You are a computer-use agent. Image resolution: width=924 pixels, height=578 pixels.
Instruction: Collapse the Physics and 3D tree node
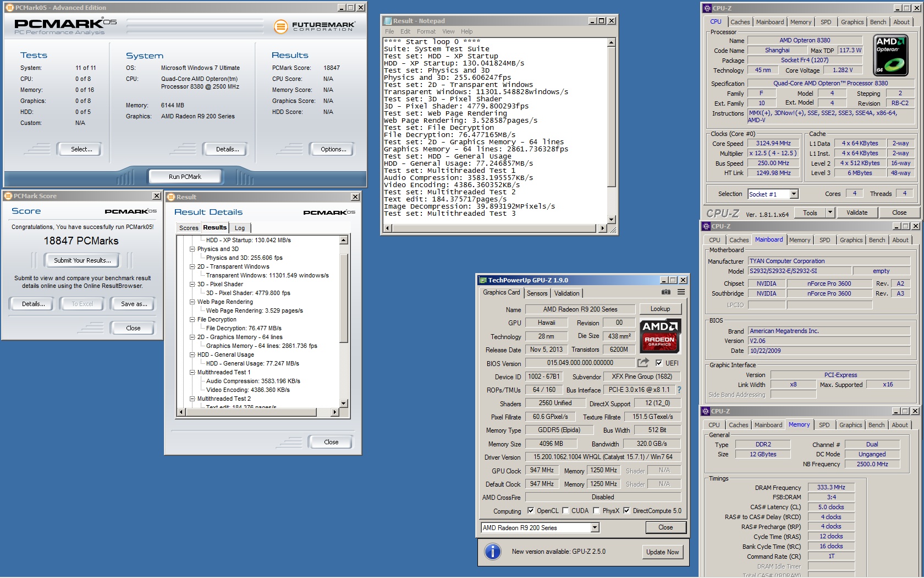click(193, 249)
